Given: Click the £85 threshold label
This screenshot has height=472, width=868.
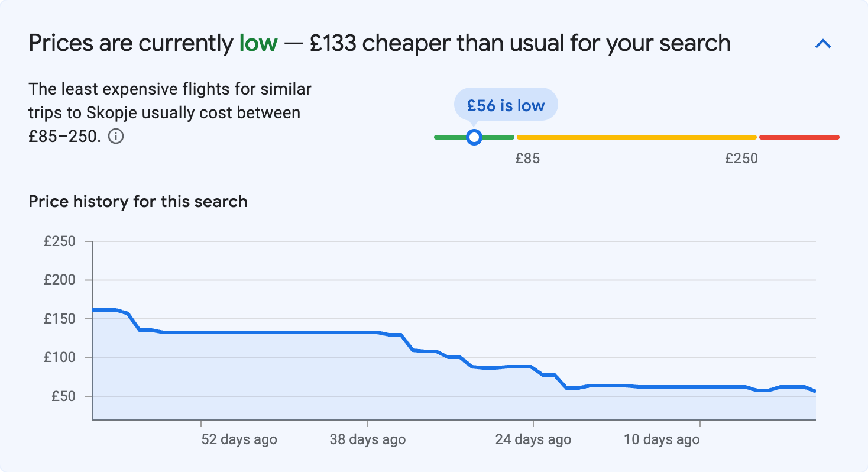Looking at the screenshot, I should (x=528, y=158).
